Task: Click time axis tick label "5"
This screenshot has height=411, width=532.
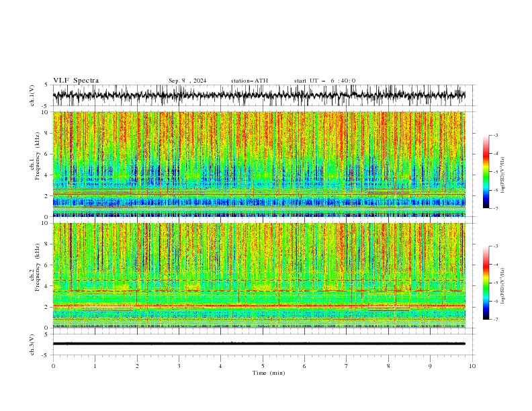Action: click(x=263, y=366)
